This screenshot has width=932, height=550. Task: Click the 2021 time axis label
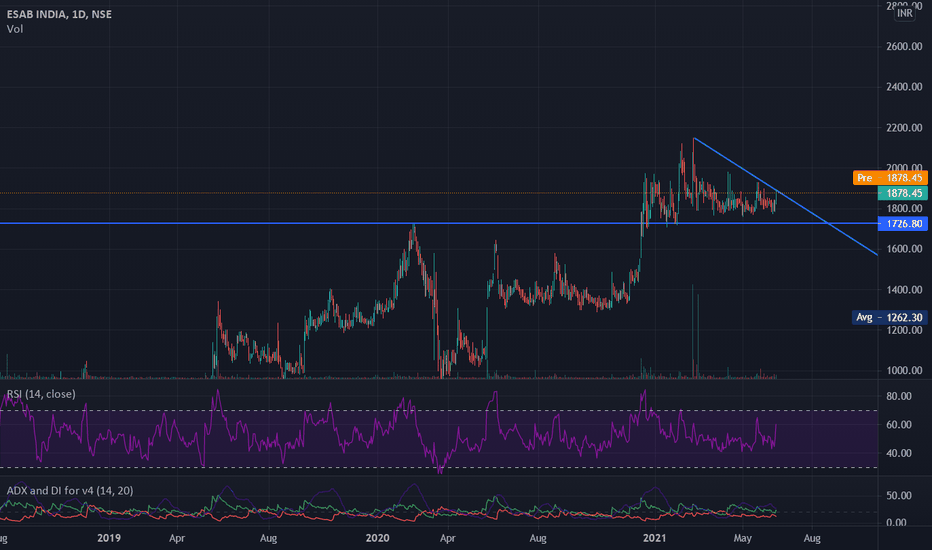(654, 538)
